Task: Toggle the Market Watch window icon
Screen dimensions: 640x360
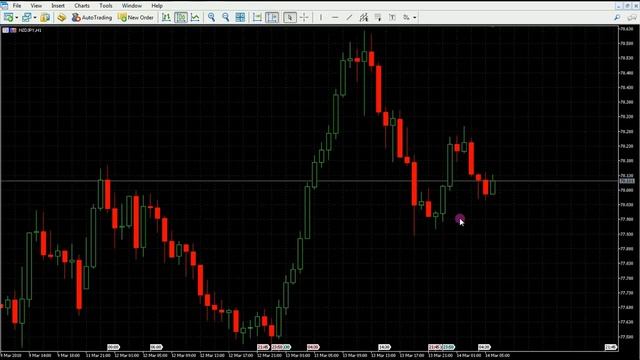Action: coord(45,17)
